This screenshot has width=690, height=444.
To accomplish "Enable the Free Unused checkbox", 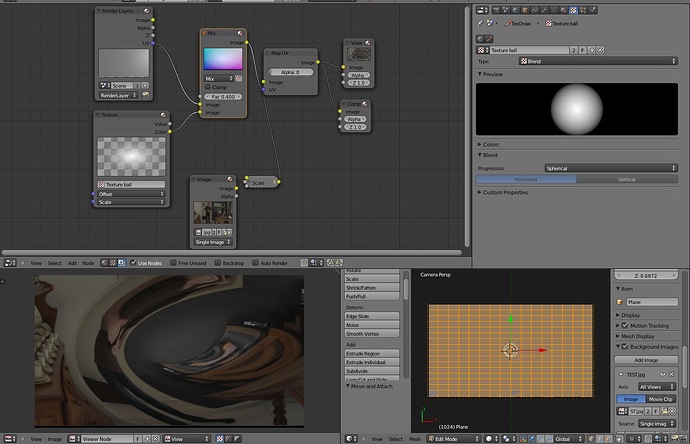I will coord(173,263).
